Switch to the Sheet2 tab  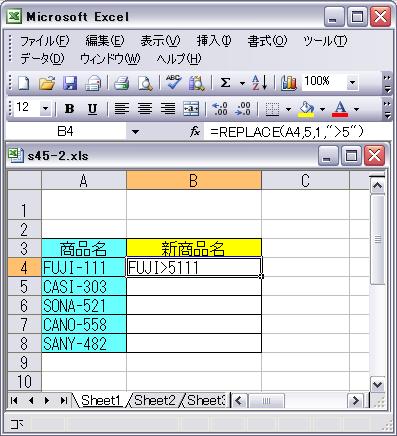(x=155, y=400)
